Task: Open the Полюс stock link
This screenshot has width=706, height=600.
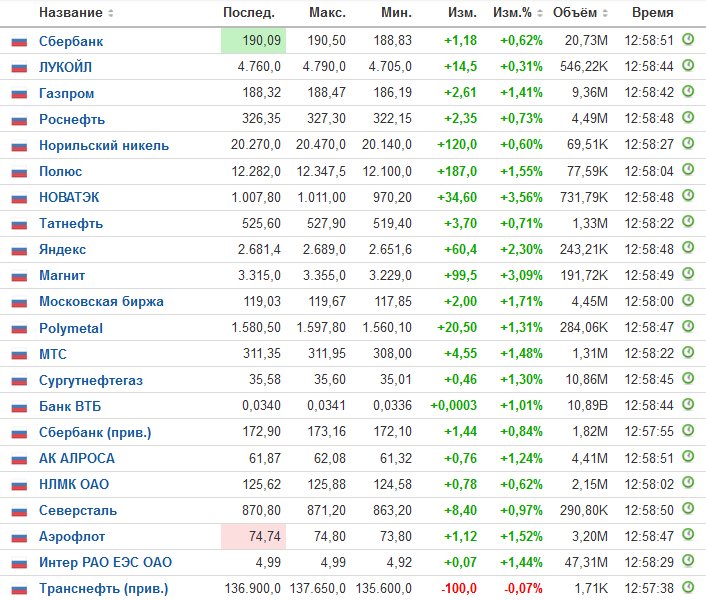Action: click(x=60, y=171)
